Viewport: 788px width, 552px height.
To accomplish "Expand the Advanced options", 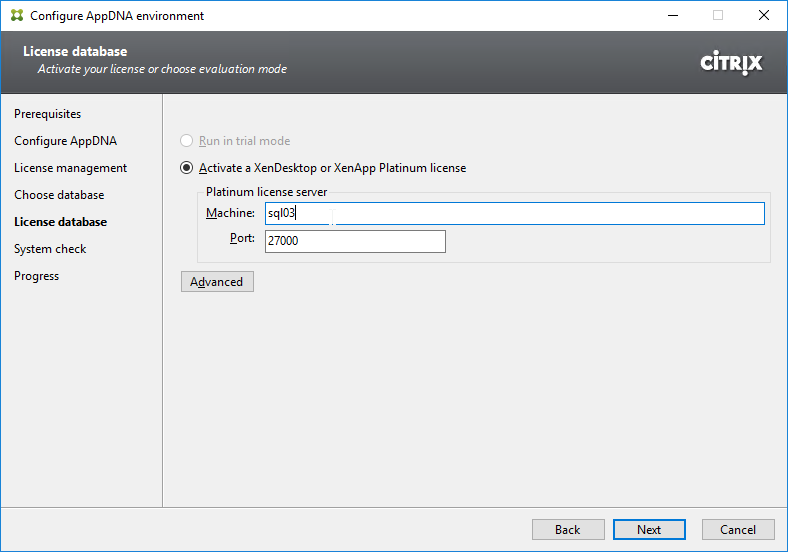I will pyautogui.click(x=217, y=282).
